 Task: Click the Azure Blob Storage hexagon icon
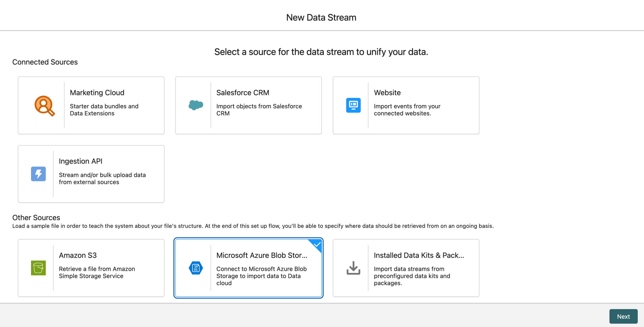pos(196,268)
